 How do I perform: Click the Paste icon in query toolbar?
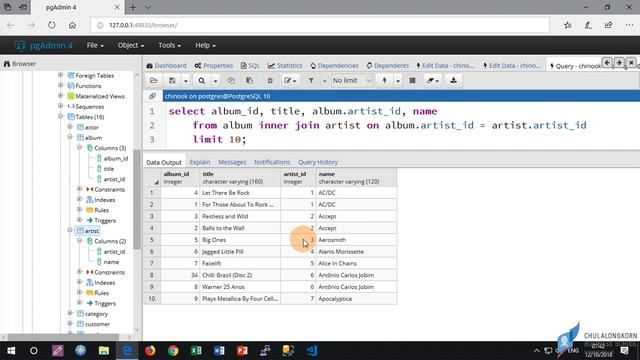[249, 81]
